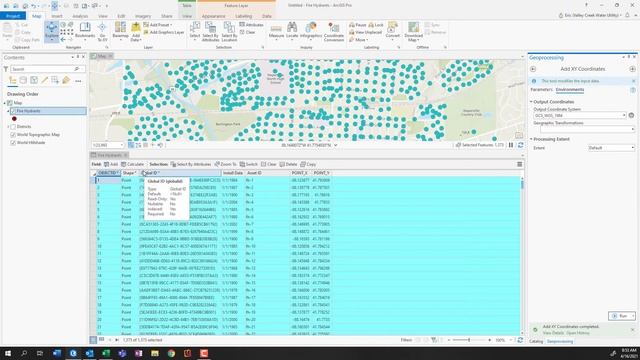Open the Infographics tool
The height and width of the screenshot is (360, 640).
pyautogui.click(x=311, y=31)
